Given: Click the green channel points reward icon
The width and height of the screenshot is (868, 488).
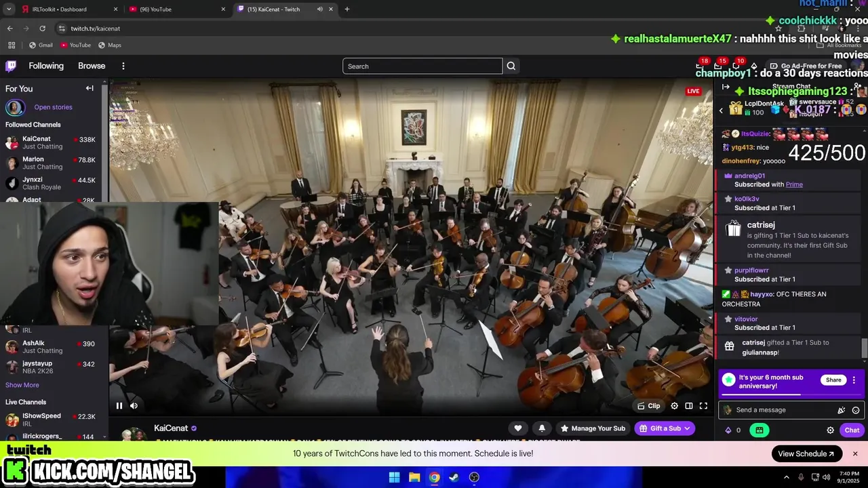Looking at the screenshot, I should [x=759, y=430].
